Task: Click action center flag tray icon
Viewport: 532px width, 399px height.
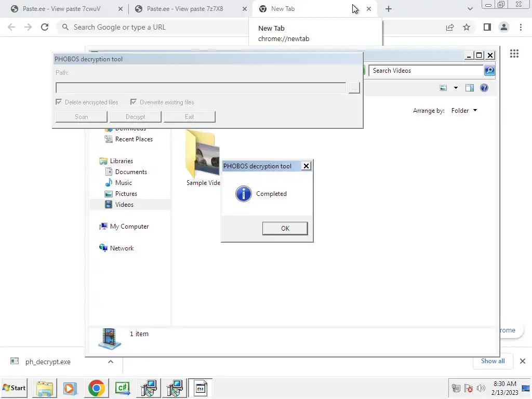Action: pyautogui.click(x=469, y=388)
